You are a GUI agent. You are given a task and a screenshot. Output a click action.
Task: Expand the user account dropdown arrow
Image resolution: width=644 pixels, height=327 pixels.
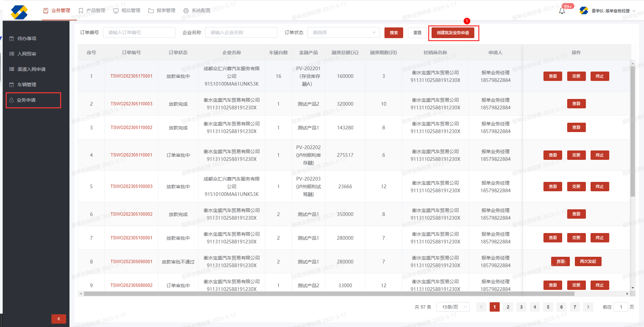(x=634, y=11)
